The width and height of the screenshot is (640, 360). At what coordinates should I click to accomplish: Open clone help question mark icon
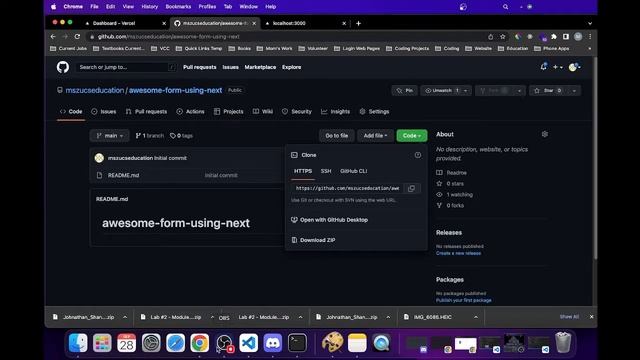pyautogui.click(x=418, y=155)
